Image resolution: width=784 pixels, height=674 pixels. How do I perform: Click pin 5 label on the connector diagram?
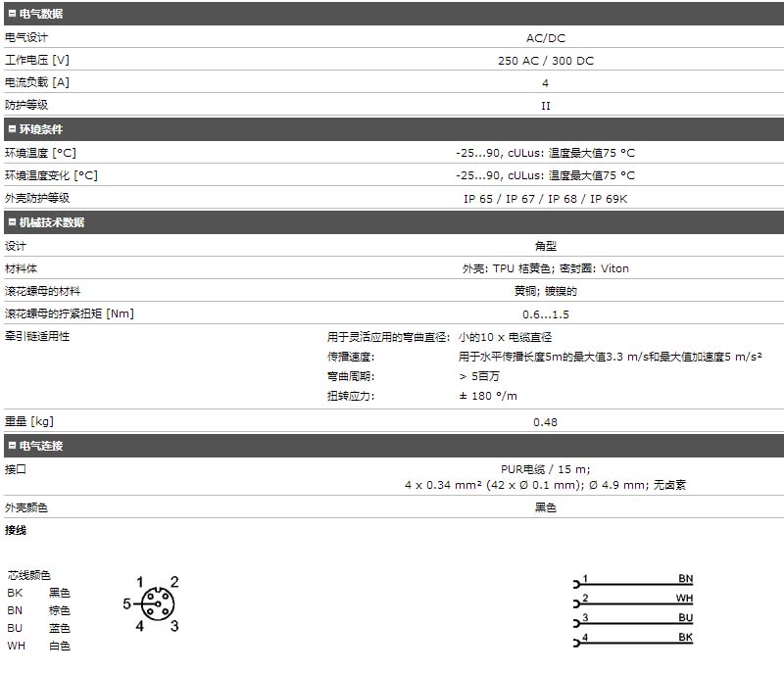126,604
